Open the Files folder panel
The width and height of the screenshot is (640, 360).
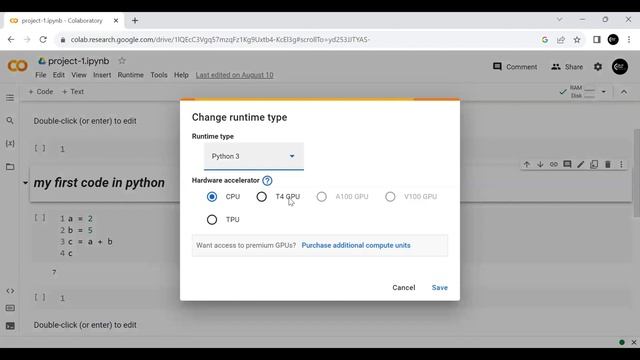(10, 167)
